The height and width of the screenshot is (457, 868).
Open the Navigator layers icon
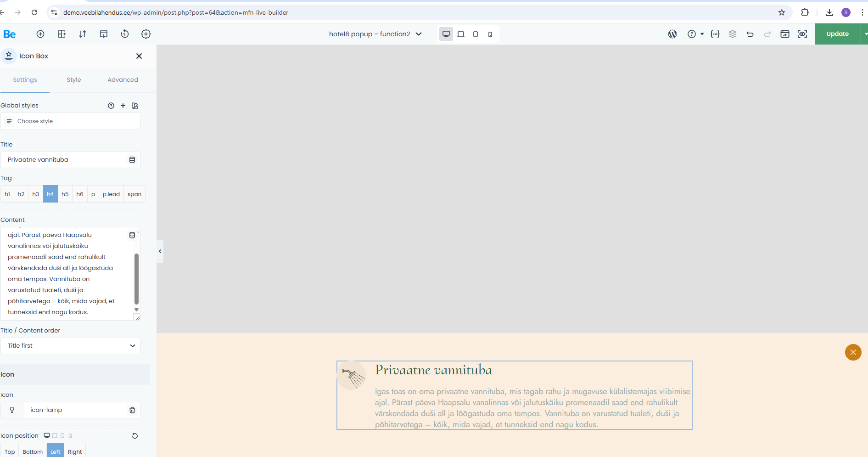pos(733,34)
